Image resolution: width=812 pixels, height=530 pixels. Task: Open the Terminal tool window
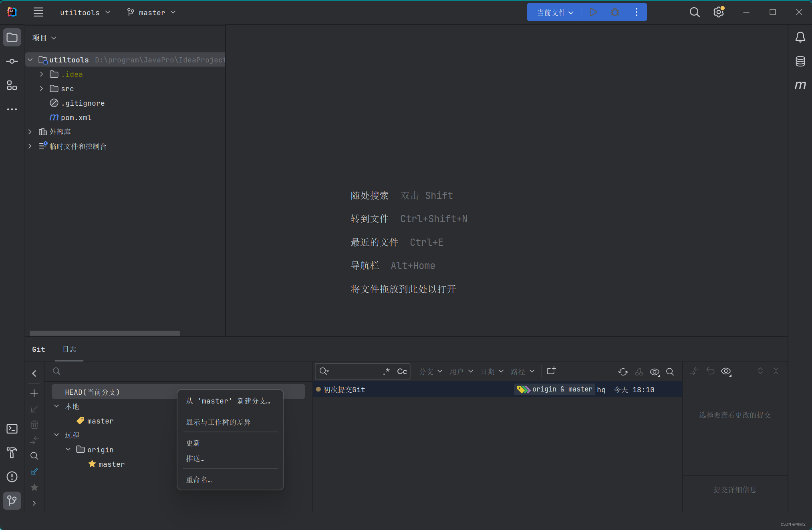12,429
